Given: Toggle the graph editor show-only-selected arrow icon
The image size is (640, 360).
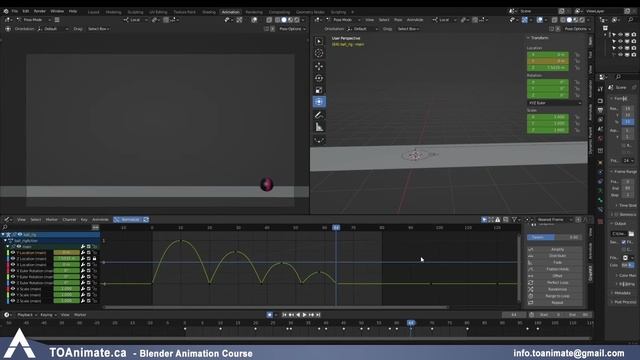Looking at the screenshot, I should pos(484,220).
